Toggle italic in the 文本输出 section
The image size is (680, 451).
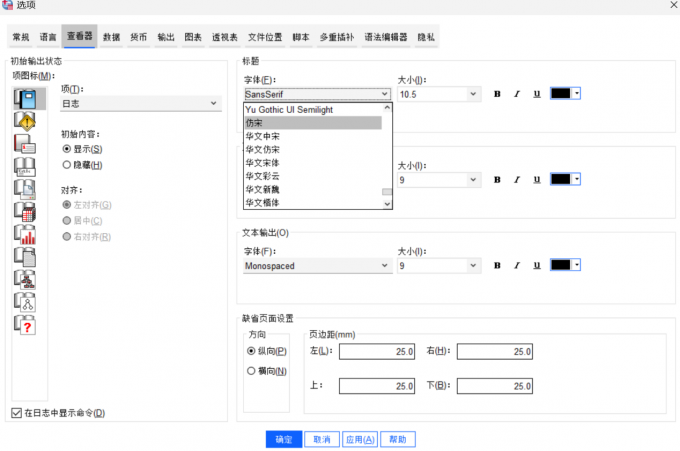pyautogui.click(x=517, y=265)
